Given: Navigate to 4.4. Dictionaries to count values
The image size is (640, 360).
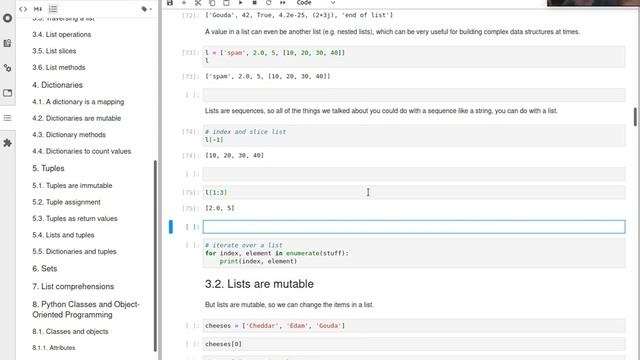Looking at the screenshot, I should (82, 151).
